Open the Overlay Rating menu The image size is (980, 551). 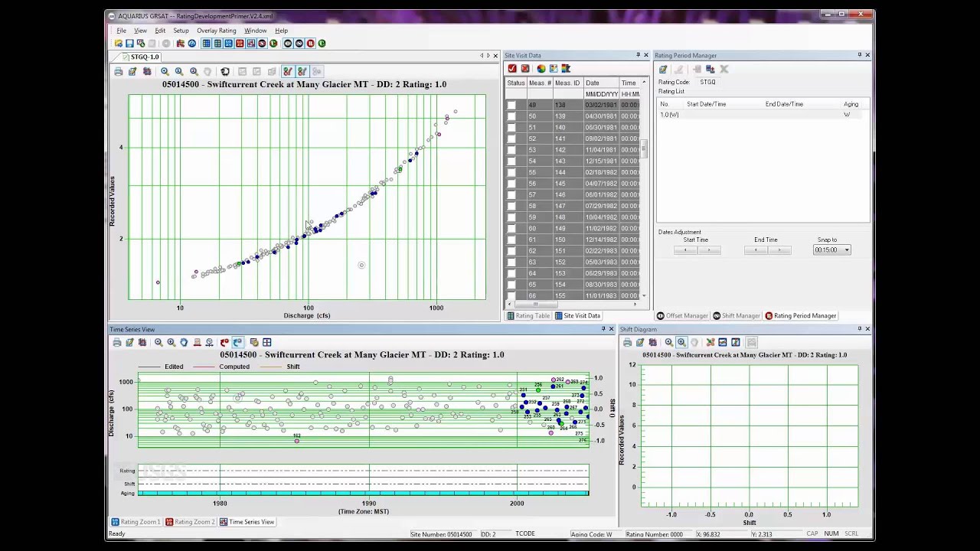point(217,31)
